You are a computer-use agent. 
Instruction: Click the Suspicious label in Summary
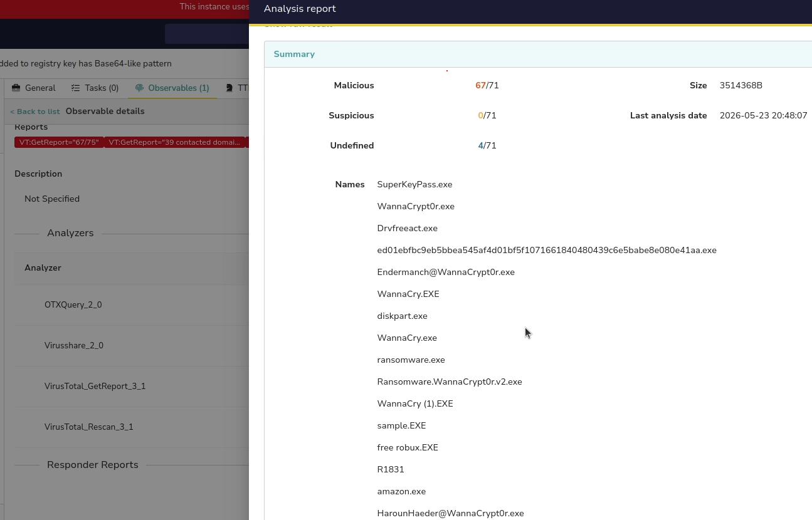pyautogui.click(x=351, y=115)
